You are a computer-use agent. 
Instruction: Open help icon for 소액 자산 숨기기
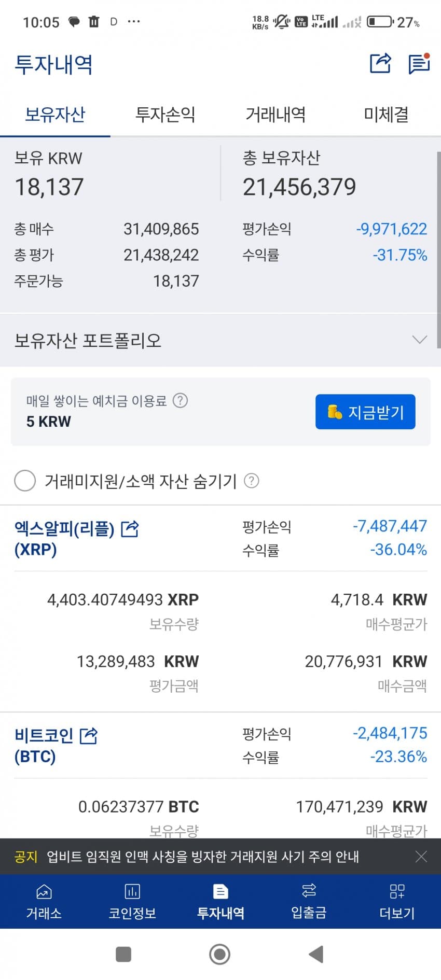click(x=252, y=481)
